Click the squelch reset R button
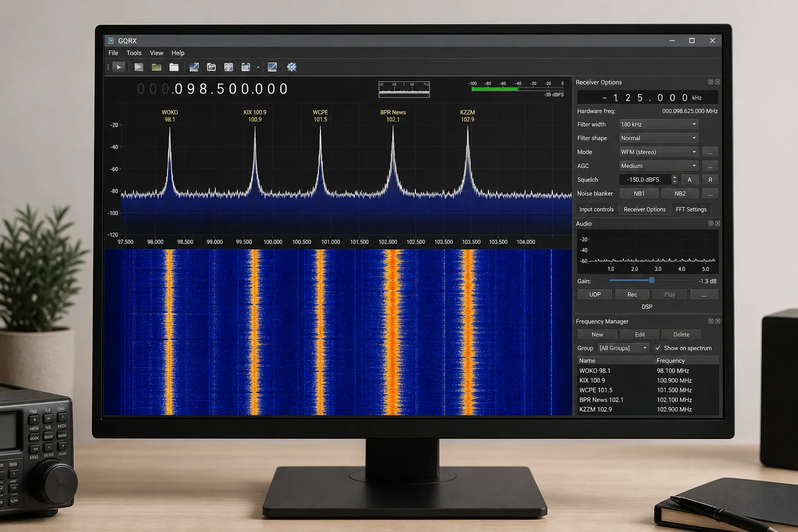798x532 pixels. point(710,180)
